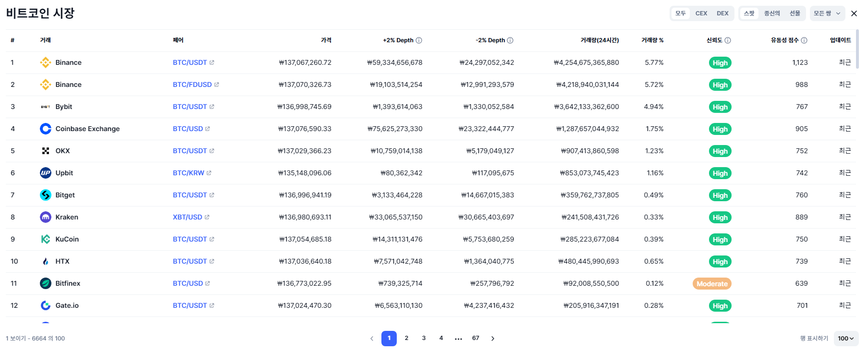
Task: Click info icon beside 유동성 점수 header
Action: (x=804, y=40)
